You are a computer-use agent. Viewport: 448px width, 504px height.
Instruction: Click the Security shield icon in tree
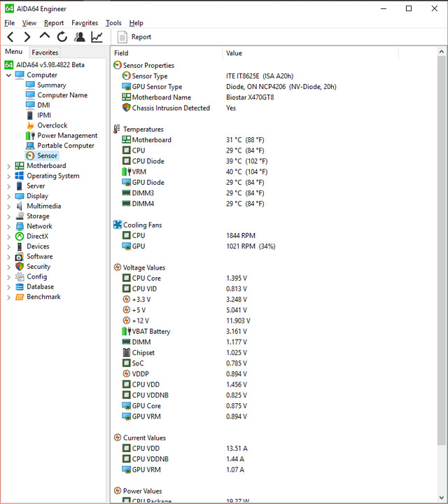20,267
